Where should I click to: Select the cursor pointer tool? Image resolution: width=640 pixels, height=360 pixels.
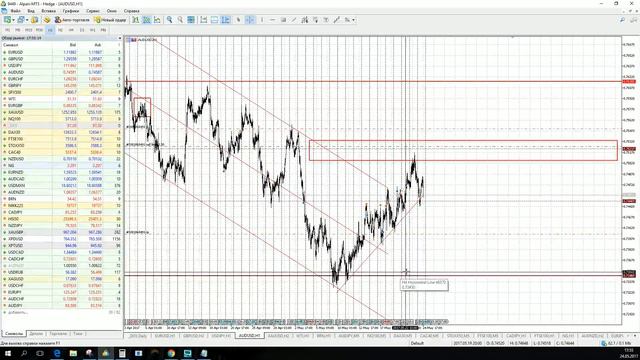(239, 20)
